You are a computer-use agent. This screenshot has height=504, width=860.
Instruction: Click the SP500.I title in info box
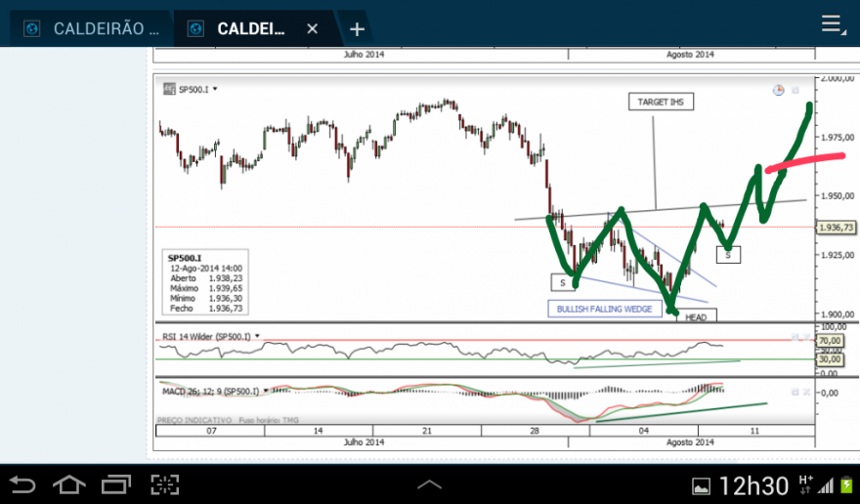coord(185,258)
